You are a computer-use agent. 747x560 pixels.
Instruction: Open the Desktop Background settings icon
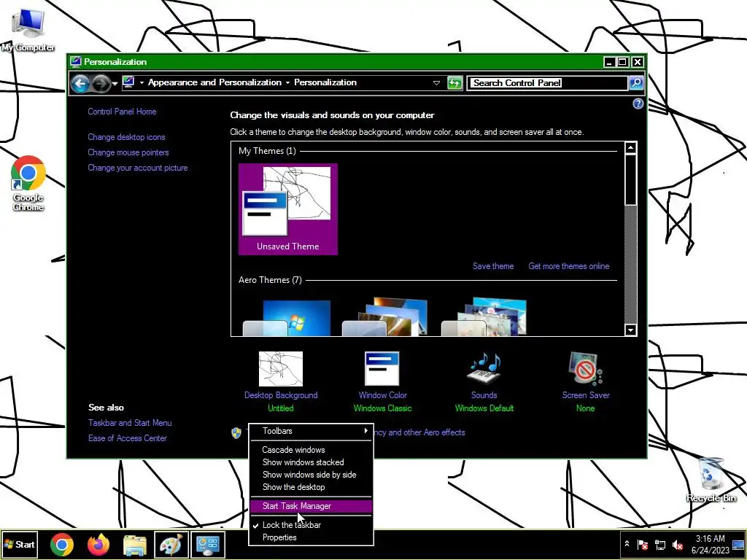(x=281, y=368)
